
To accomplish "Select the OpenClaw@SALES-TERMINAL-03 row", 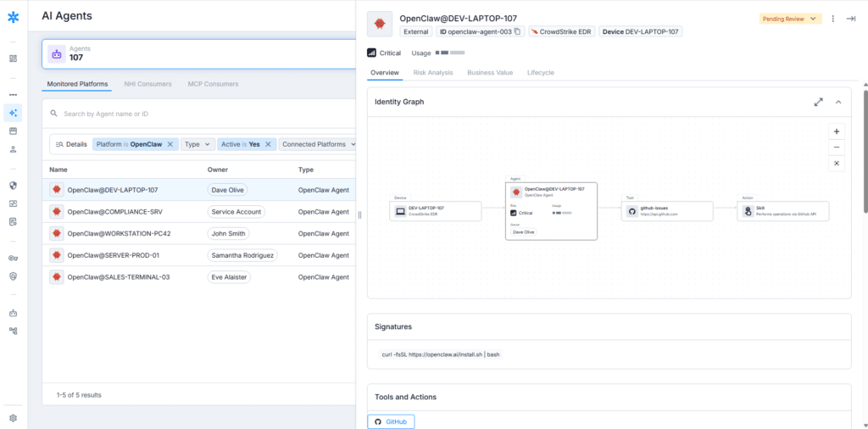I will click(199, 276).
